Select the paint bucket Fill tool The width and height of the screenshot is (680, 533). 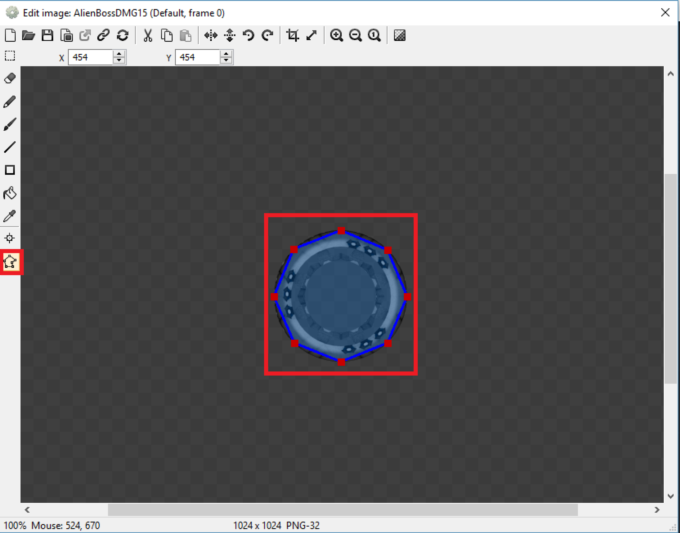click(x=10, y=193)
